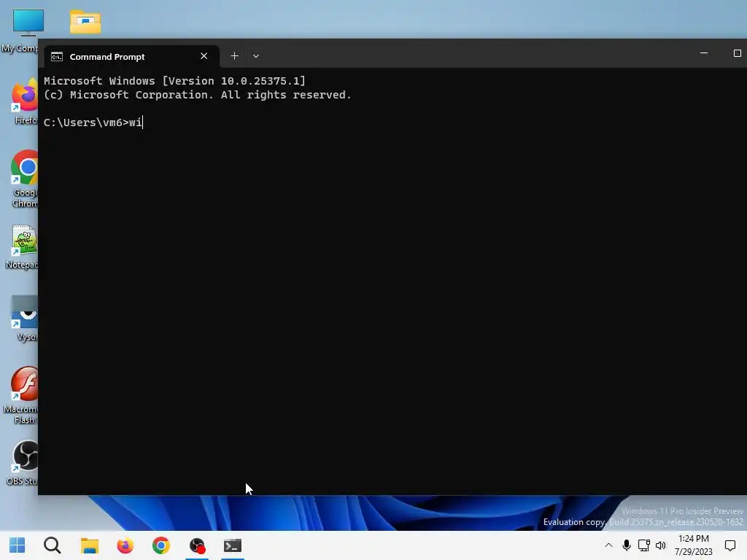Open taskbar Search
The width and height of the screenshot is (747, 560).
[x=53, y=545]
